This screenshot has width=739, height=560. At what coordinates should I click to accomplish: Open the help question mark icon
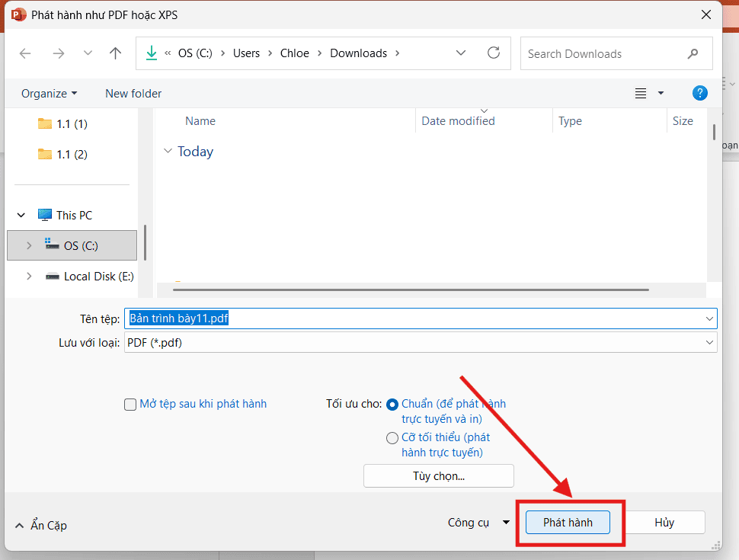click(699, 93)
